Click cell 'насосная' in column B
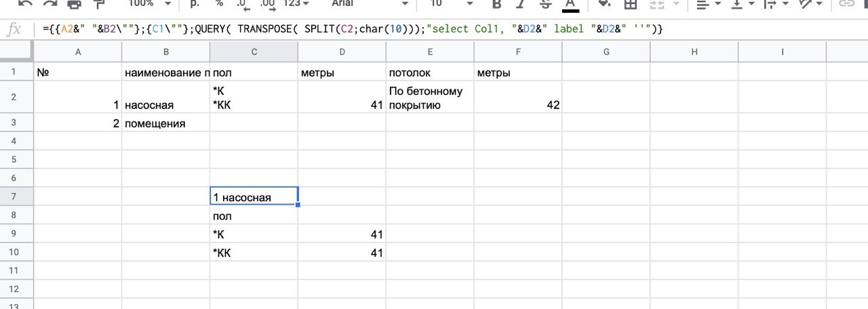Screen dimensions: 868x309 [166, 98]
